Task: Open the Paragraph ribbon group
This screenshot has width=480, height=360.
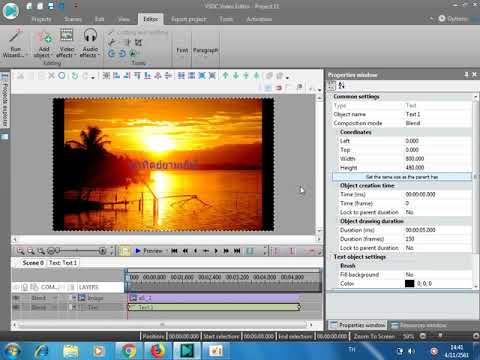Action: (205, 50)
